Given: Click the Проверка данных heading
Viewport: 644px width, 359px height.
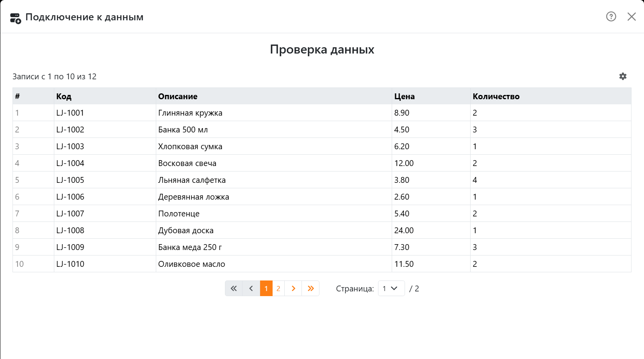Looking at the screenshot, I should [322, 50].
